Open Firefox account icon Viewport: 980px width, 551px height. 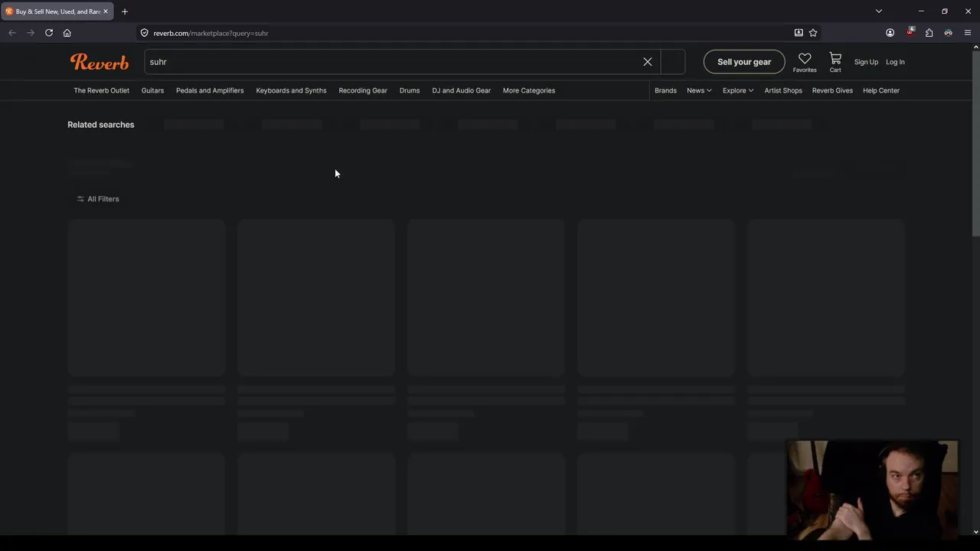click(890, 33)
